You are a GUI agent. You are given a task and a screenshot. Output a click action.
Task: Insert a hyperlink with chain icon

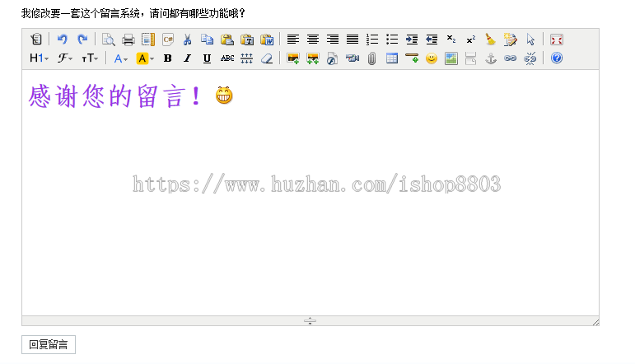[x=511, y=58]
